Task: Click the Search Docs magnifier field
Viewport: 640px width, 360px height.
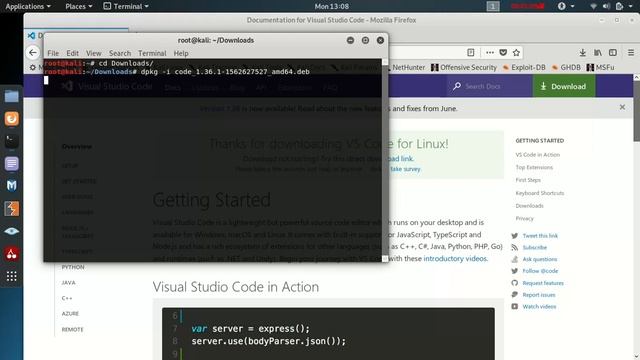Action: 489,86
